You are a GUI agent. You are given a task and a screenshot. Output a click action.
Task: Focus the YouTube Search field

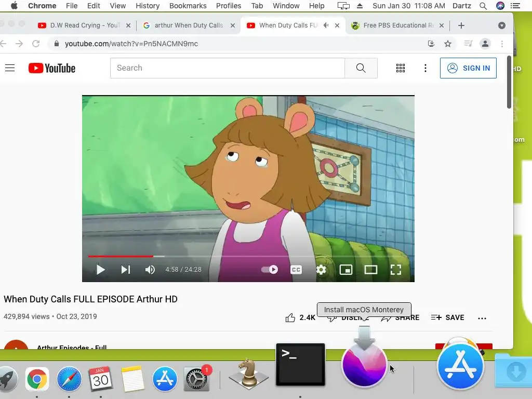coord(228,68)
